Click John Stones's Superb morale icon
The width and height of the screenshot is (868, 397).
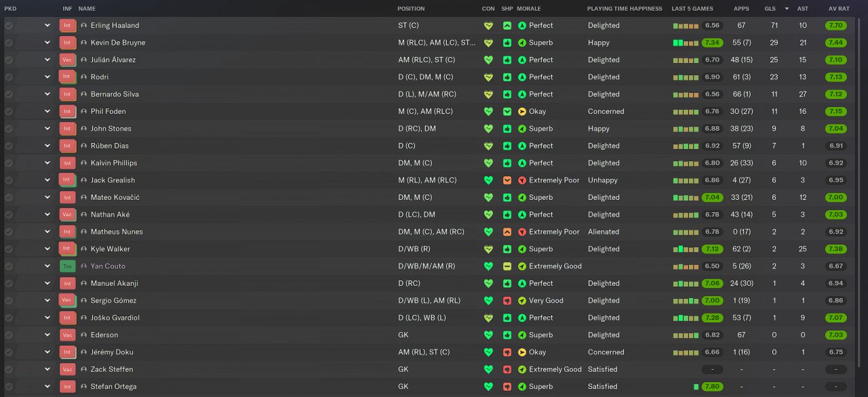pos(522,129)
